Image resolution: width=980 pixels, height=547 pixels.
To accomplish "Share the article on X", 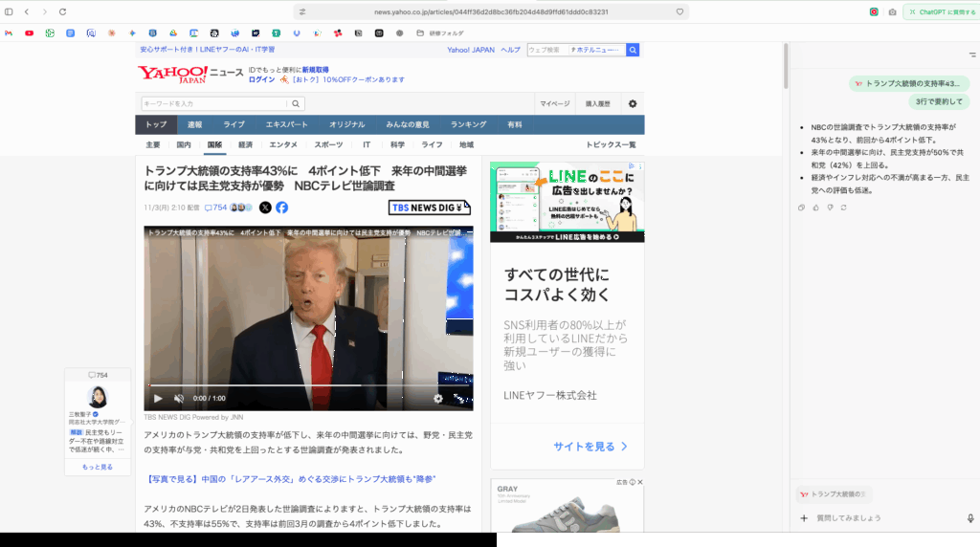I will click(x=265, y=208).
